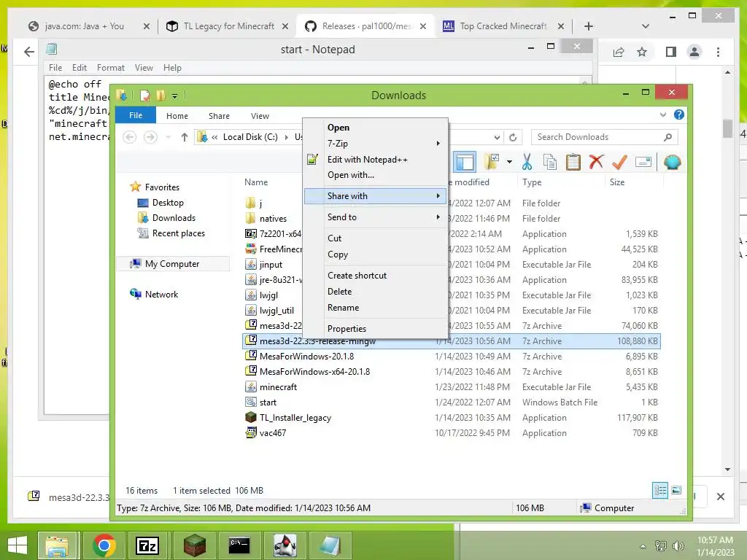Screen dimensions: 747x560
Task: Click the orange checkmark Properties icon
Action: pyautogui.click(x=619, y=162)
